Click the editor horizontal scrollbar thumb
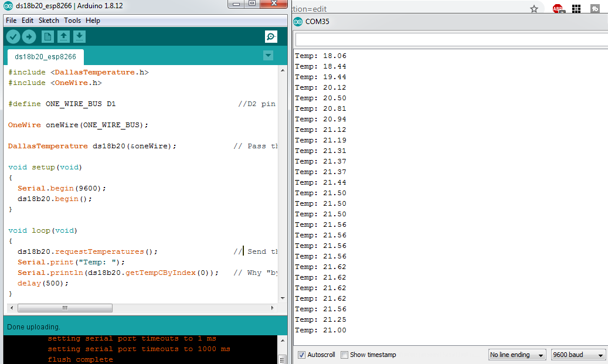This screenshot has height=364, width=608. [64, 308]
